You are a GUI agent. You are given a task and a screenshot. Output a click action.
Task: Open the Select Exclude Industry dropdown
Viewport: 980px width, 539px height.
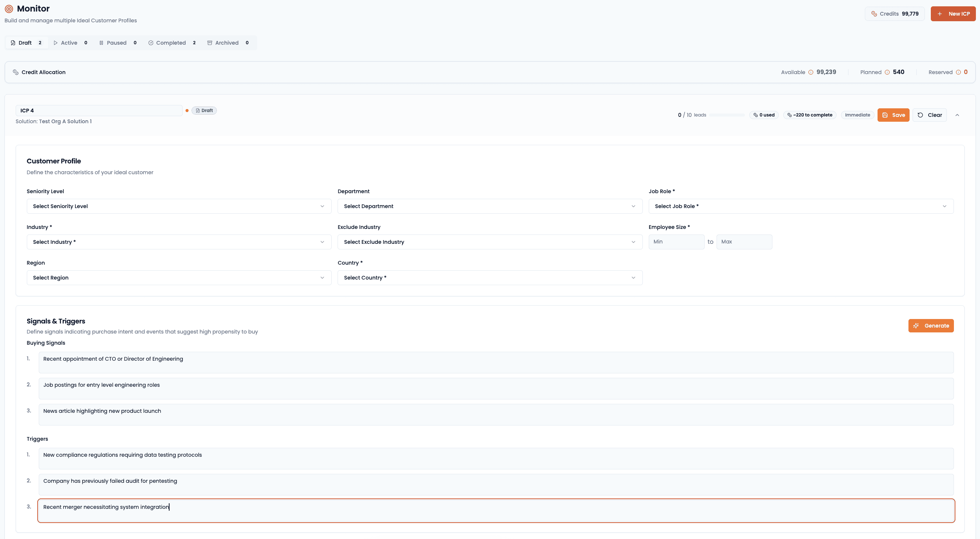pyautogui.click(x=490, y=242)
